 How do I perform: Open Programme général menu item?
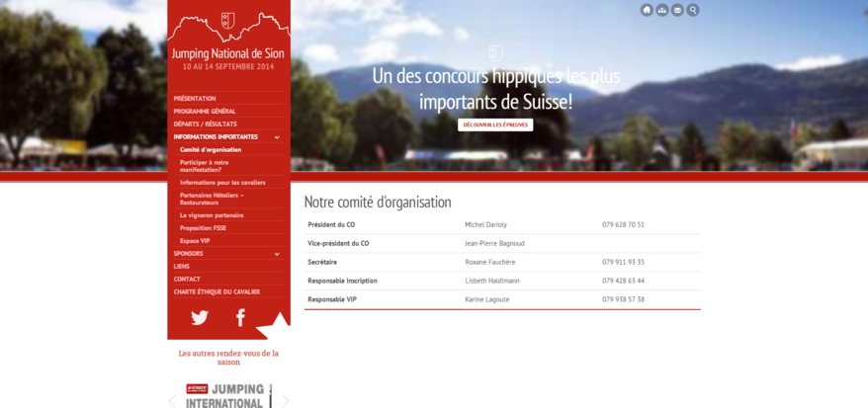click(205, 111)
